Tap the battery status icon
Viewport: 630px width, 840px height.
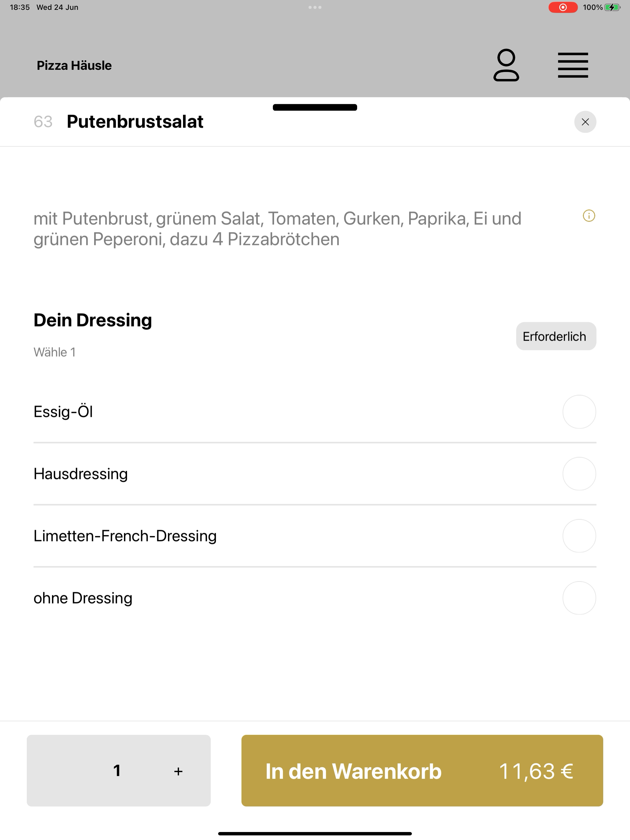pyautogui.click(x=612, y=7)
